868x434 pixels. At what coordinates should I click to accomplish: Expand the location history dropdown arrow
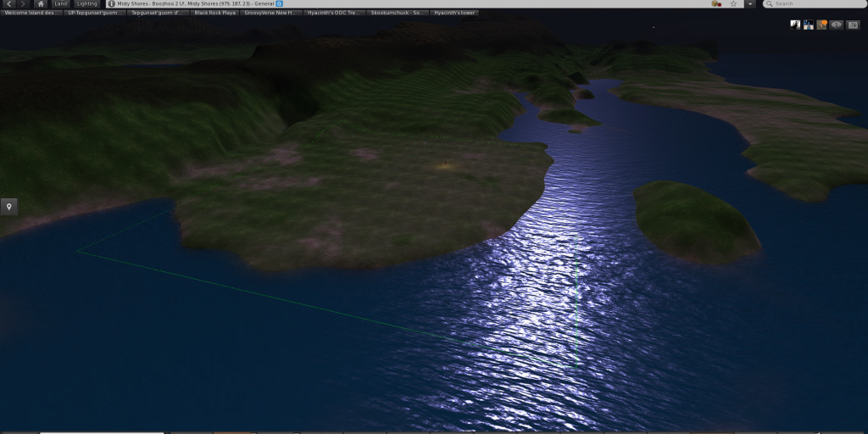[x=750, y=4]
